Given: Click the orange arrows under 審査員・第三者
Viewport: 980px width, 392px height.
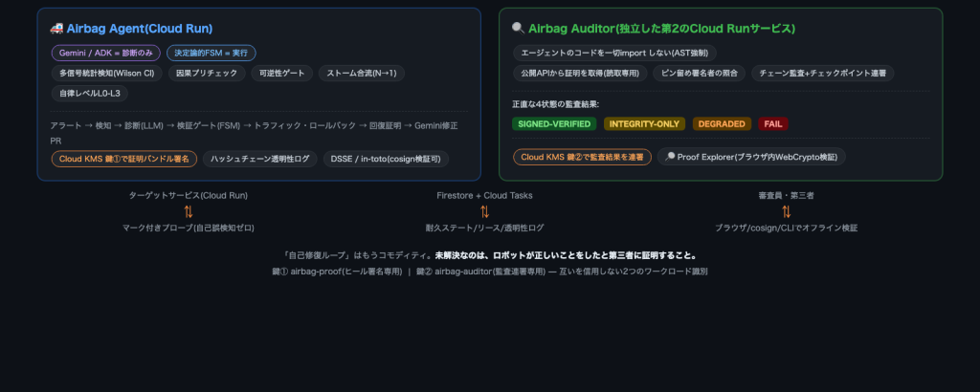Looking at the screenshot, I should click(x=787, y=211).
